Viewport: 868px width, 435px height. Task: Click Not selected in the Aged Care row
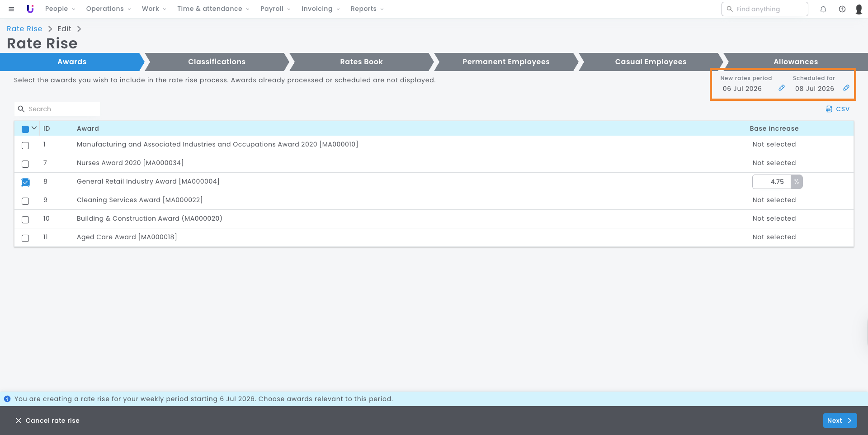pyautogui.click(x=774, y=237)
